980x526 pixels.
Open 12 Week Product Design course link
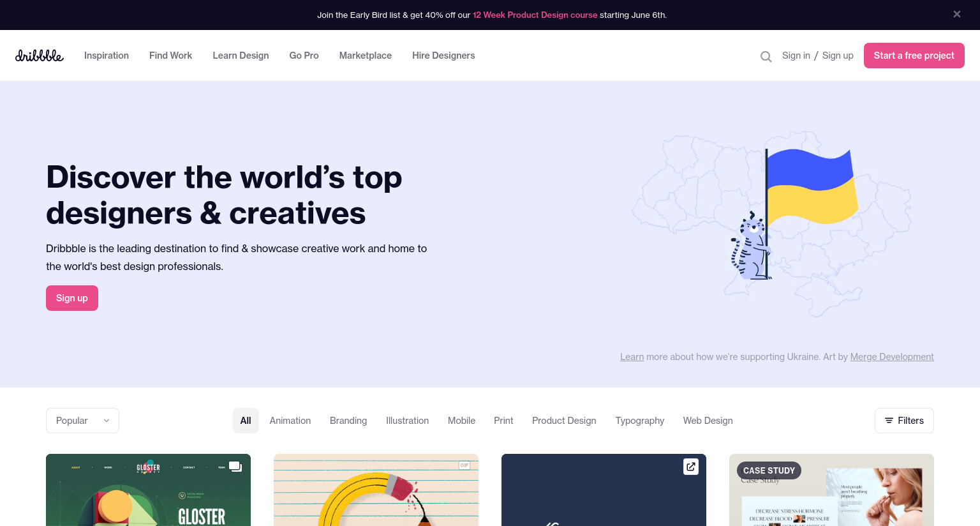pos(535,15)
